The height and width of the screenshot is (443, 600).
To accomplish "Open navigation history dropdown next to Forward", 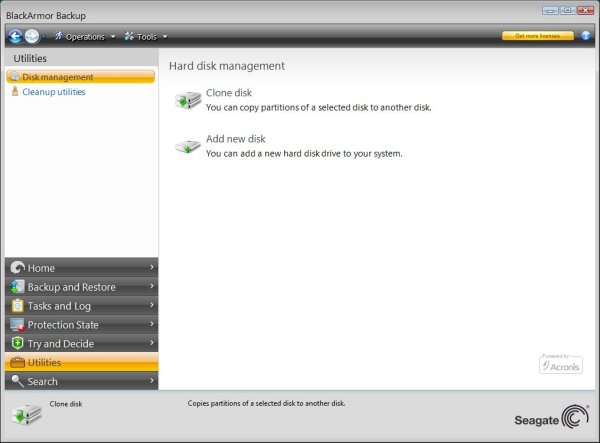I will click(x=43, y=37).
